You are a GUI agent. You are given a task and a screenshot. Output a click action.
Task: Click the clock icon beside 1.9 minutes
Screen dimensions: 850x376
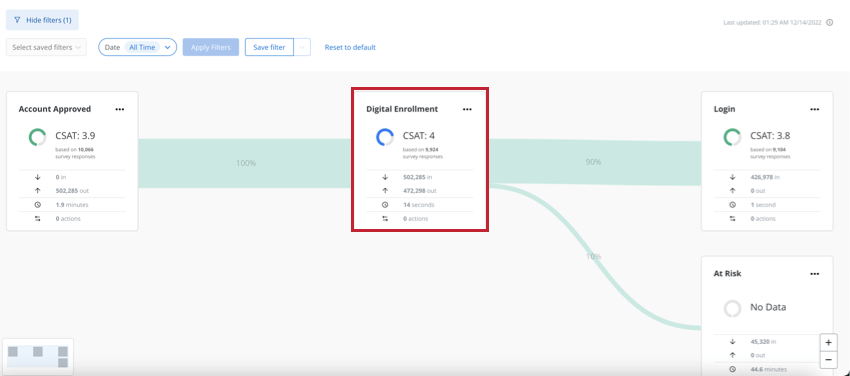click(x=37, y=205)
